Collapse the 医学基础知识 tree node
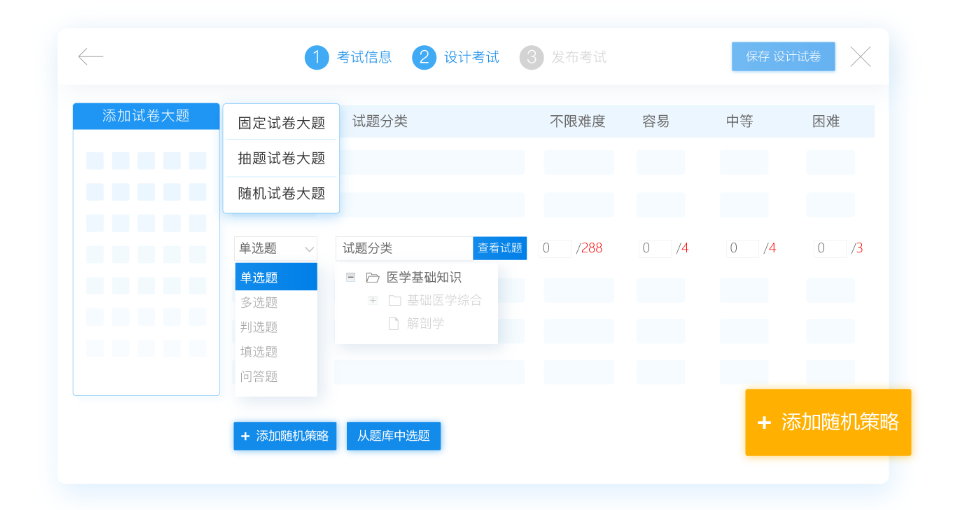The width and height of the screenshot is (970, 510). click(x=350, y=277)
